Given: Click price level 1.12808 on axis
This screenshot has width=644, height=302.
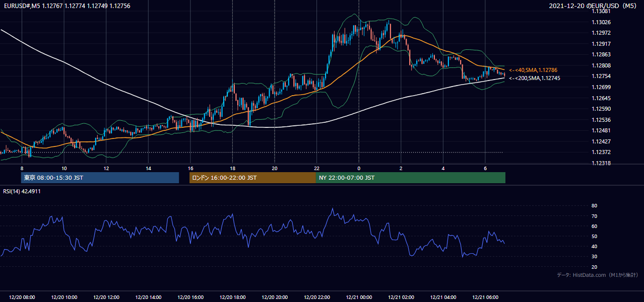Looking at the screenshot, I should [x=601, y=65].
